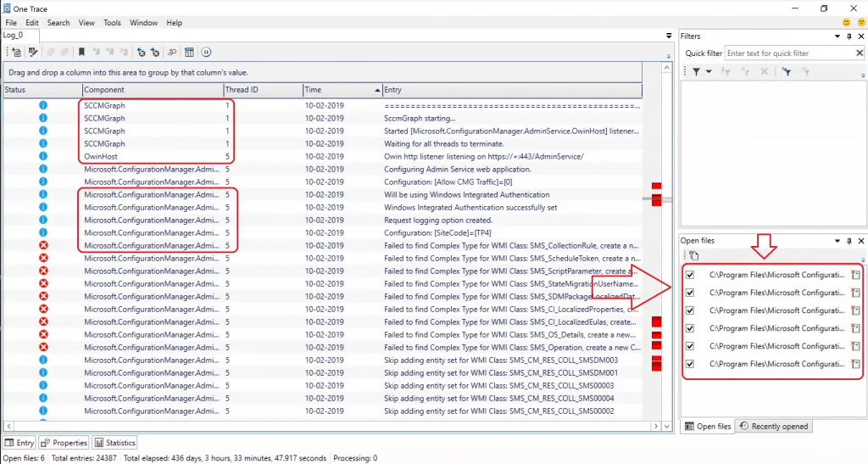Pin the Open files panel

pyautogui.click(x=849, y=241)
